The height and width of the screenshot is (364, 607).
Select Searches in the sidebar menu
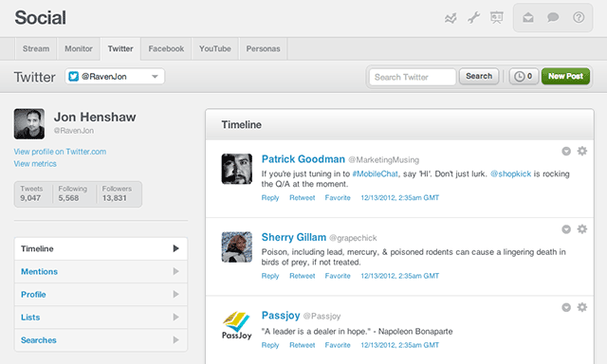pyautogui.click(x=101, y=340)
